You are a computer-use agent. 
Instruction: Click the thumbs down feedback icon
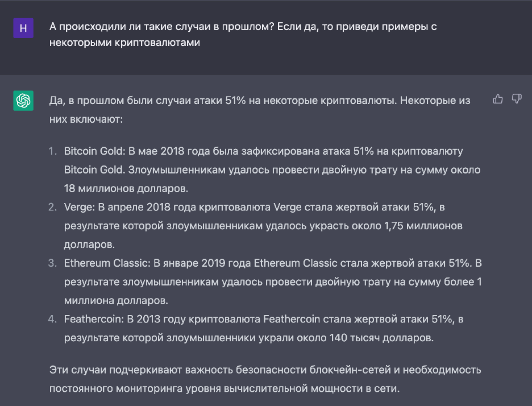pos(517,99)
